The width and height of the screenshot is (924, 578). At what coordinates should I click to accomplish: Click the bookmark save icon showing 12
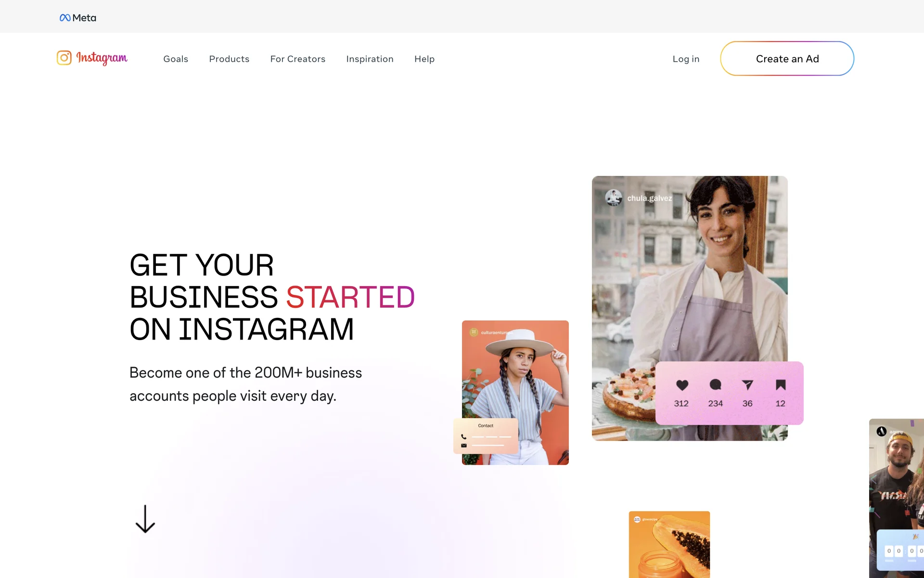(x=781, y=384)
